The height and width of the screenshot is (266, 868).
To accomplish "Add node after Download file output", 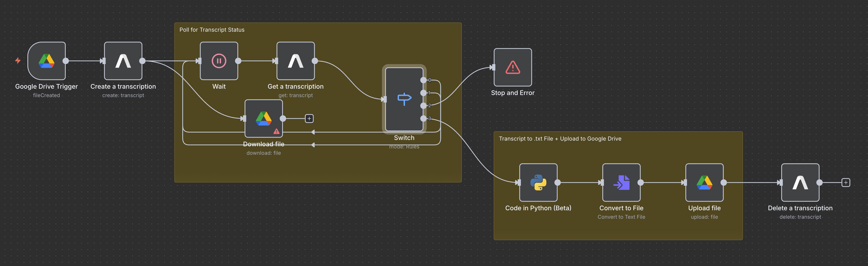I will (309, 118).
